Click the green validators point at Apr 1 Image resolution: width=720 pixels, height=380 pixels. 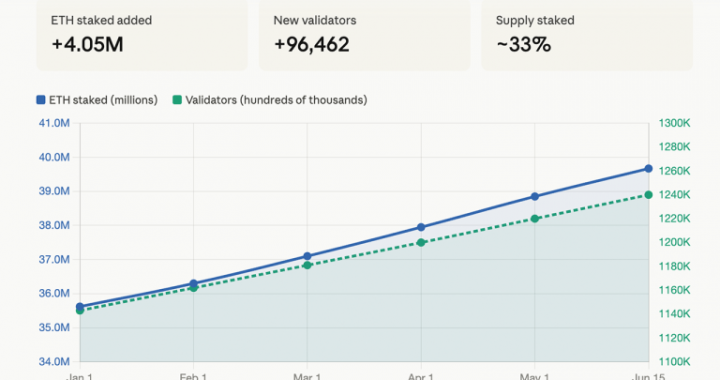pos(421,242)
